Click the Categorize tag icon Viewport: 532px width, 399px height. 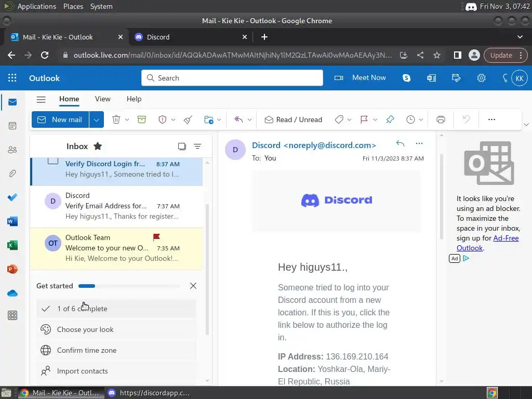[339, 119]
